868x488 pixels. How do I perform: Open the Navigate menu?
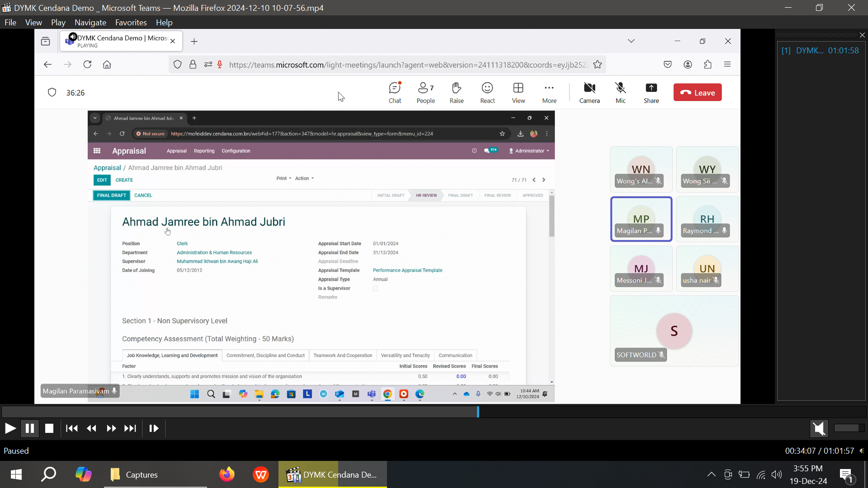click(90, 23)
